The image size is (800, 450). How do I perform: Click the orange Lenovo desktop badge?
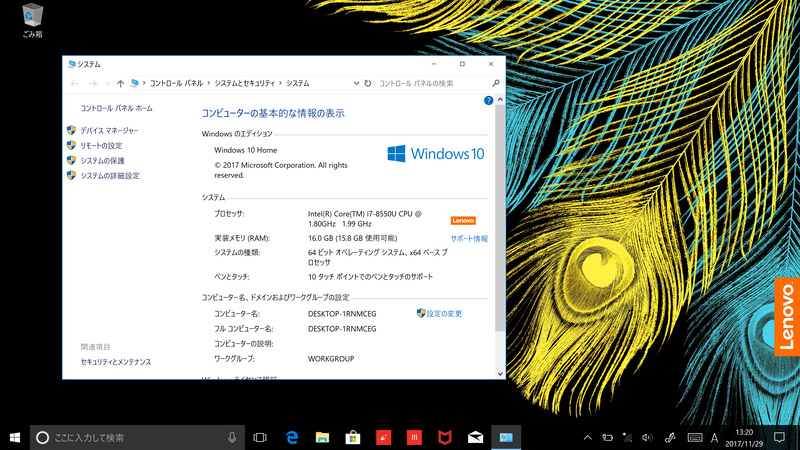[x=787, y=316]
